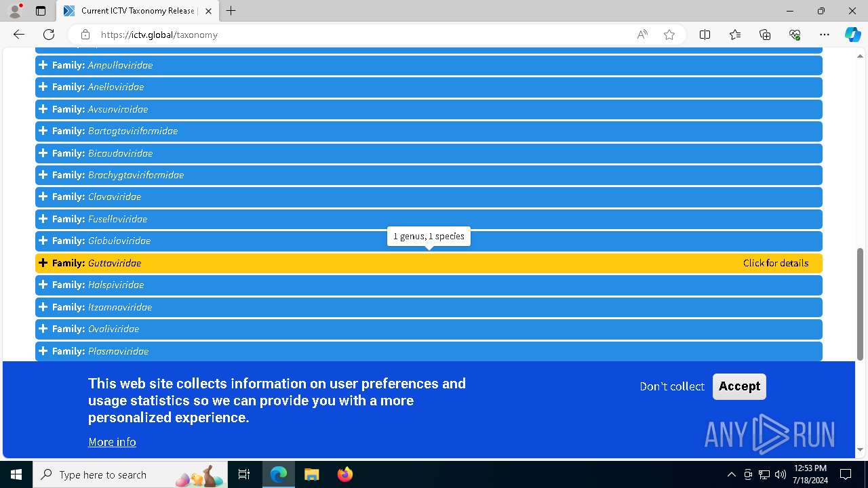Expand the Anelloviridae family plus icon
This screenshot has width=868, height=488.
[43, 87]
